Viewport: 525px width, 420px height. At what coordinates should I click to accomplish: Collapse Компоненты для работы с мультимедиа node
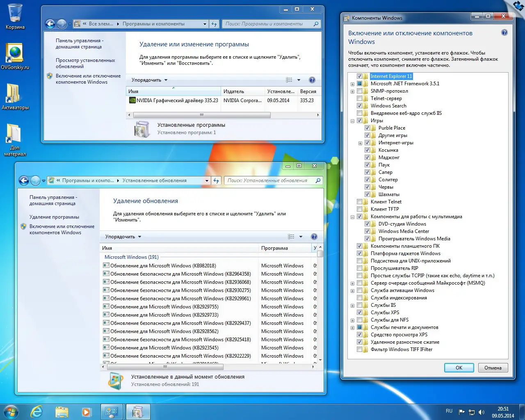pos(352,217)
